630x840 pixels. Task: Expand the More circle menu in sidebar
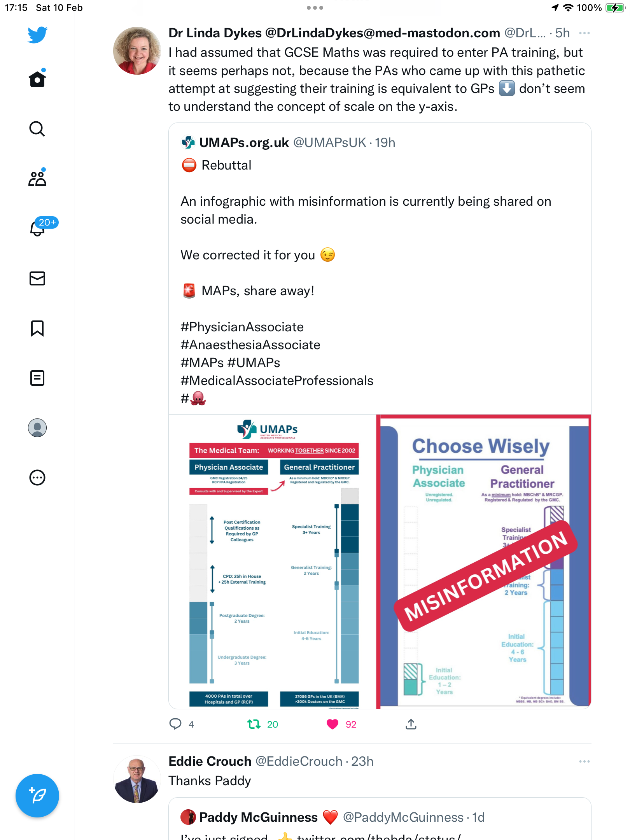37,478
